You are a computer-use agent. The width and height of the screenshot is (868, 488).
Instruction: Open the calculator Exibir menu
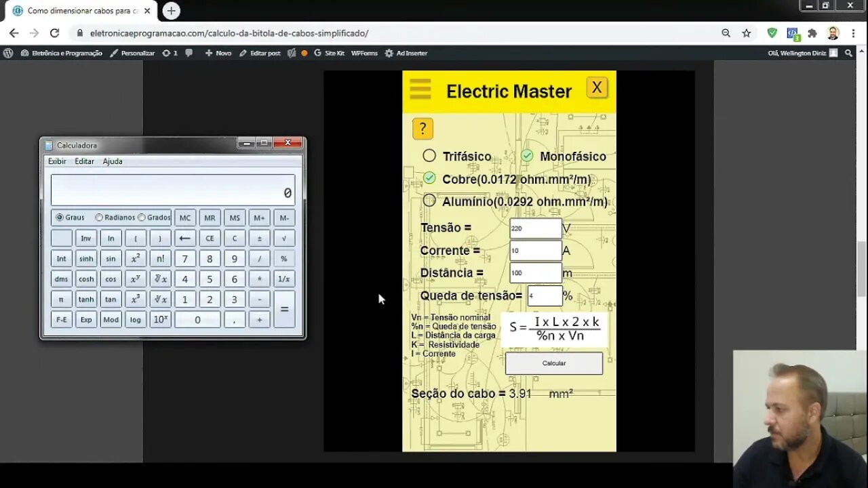pyautogui.click(x=57, y=161)
